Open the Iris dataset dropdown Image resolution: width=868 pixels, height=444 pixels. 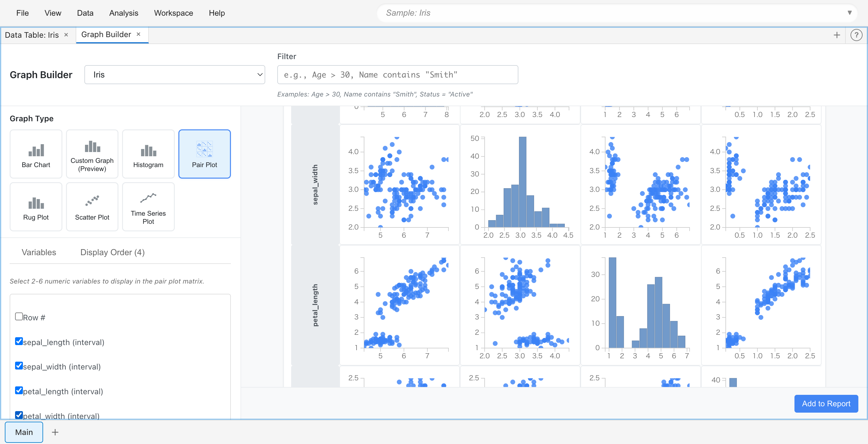click(175, 75)
